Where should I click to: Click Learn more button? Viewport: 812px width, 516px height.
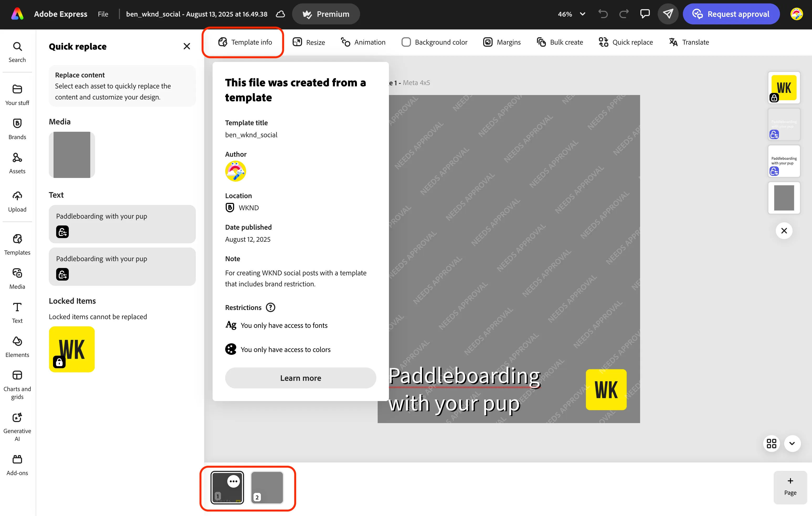[300, 378]
